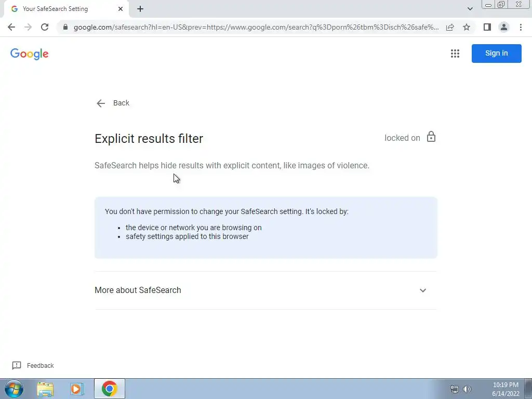Restore down the Chrome window
The width and height of the screenshot is (532, 399).
(501, 4)
